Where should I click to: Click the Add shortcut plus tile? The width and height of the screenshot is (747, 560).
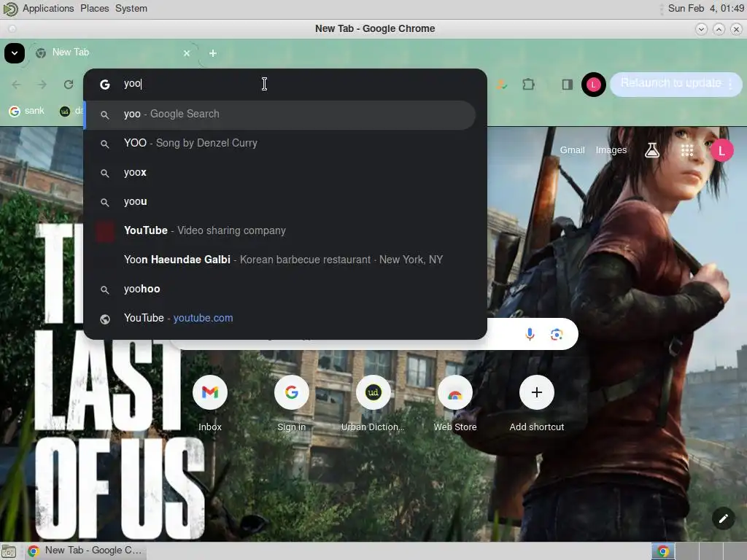coord(537,402)
